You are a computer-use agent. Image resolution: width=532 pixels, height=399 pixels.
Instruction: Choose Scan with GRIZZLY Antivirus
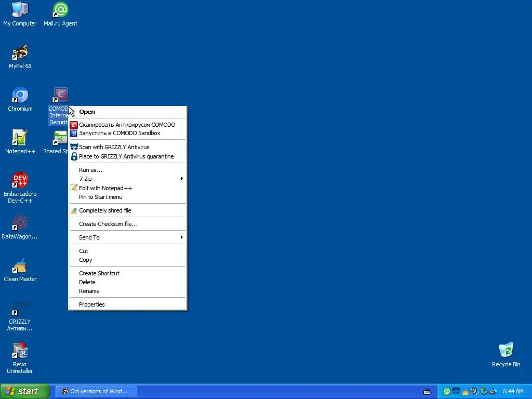tap(128, 147)
